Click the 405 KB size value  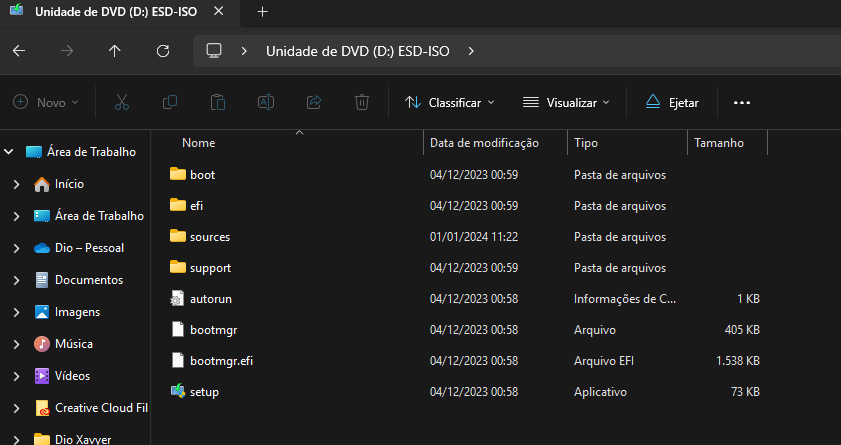742,330
